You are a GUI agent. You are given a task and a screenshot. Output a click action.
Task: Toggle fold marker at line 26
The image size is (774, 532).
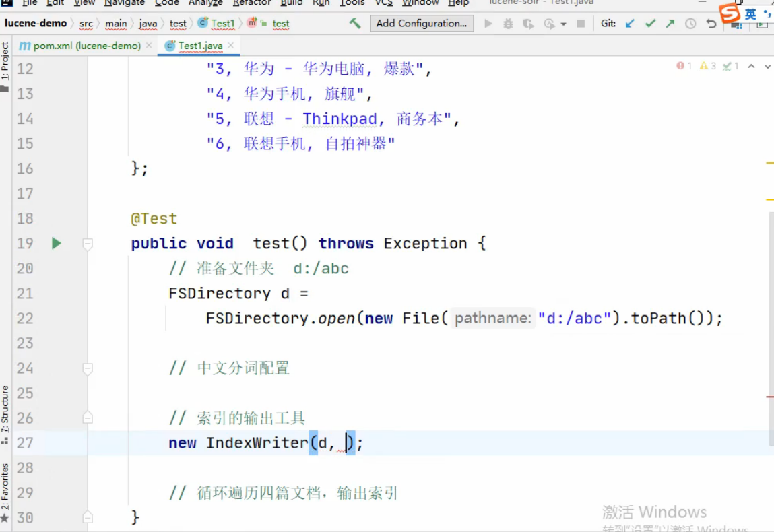[x=88, y=418]
